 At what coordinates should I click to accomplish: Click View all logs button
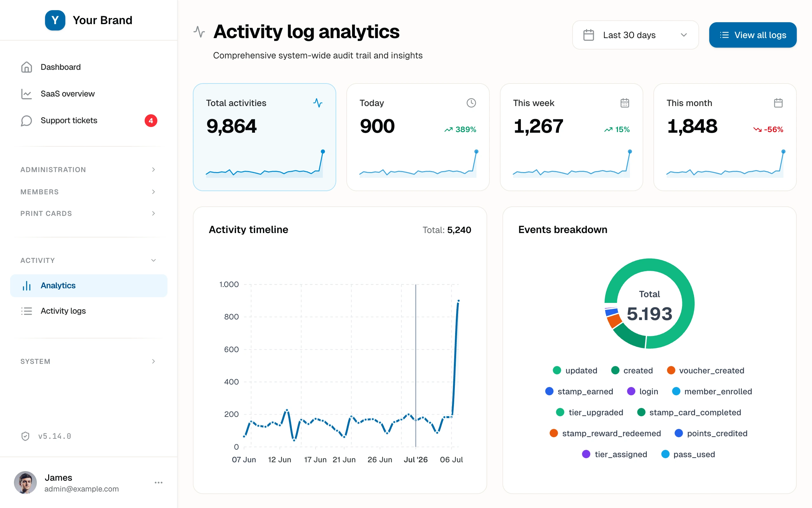point(753,35)
